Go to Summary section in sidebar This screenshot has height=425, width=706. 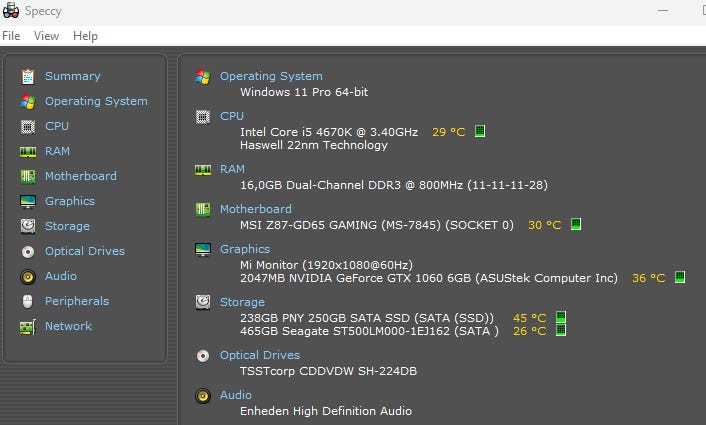point(73,76)
